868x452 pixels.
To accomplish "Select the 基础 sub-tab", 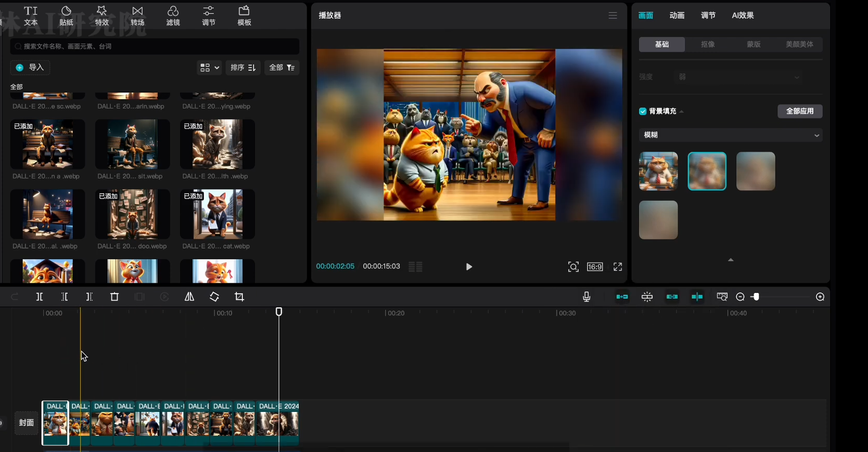I will (662, 44).
